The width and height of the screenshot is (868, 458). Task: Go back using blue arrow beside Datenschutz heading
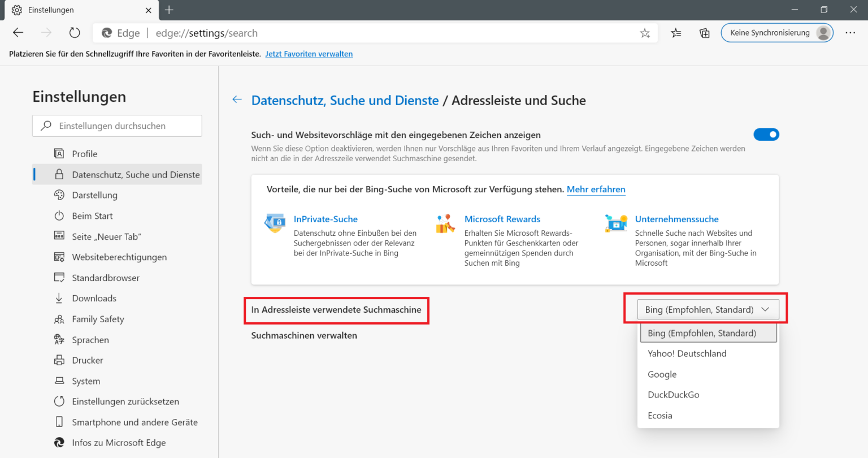click(237, 100)
